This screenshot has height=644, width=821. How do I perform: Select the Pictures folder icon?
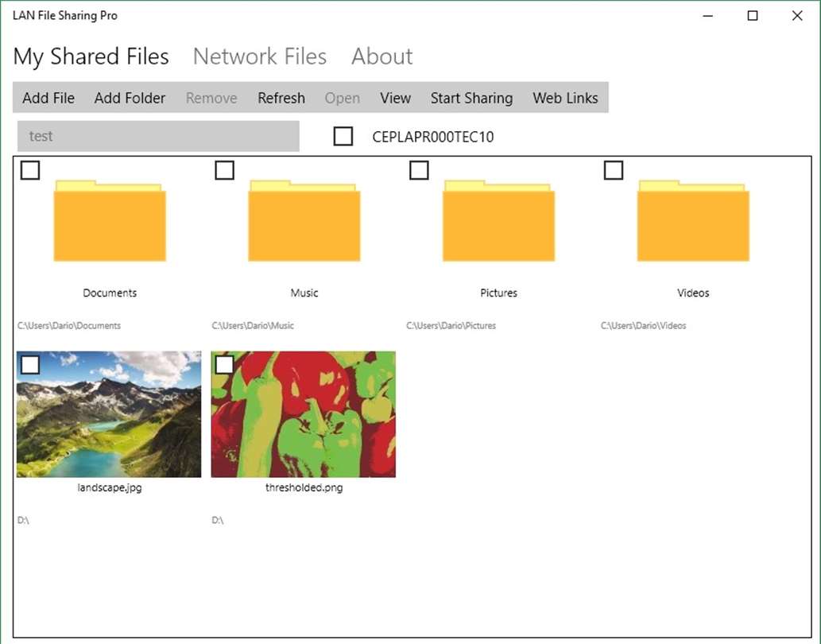tap(498, 222)
